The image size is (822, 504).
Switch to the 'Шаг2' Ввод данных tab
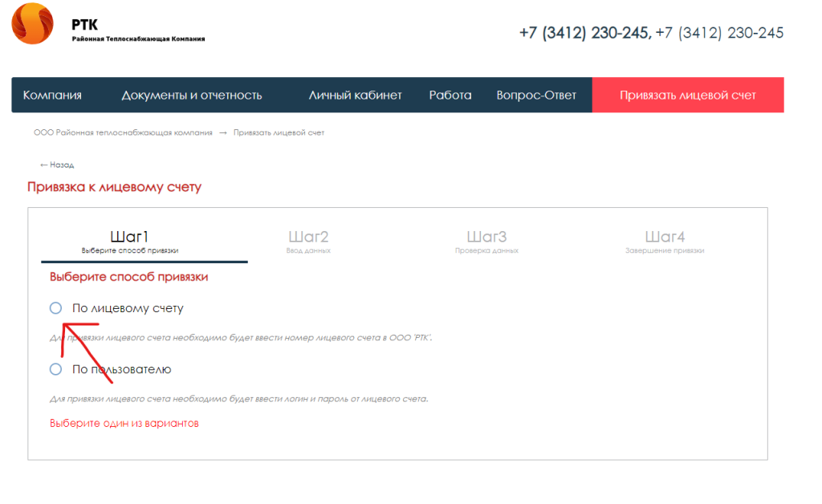308,242
